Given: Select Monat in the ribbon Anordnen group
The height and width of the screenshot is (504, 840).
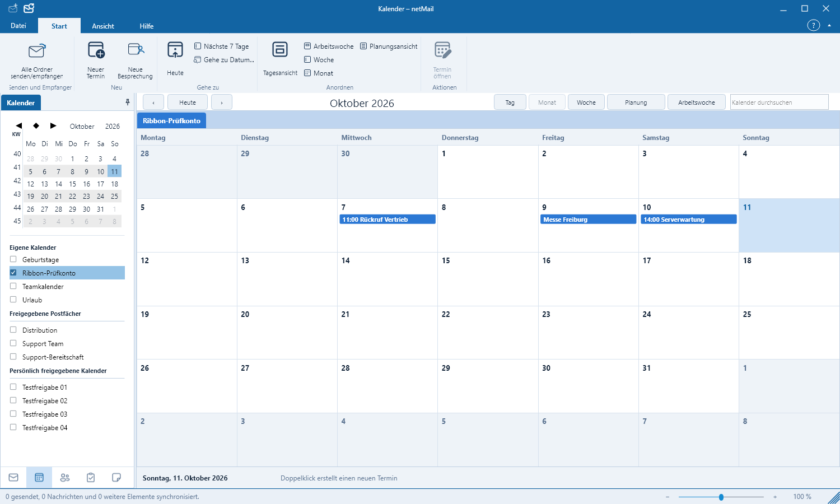Looking at the screenshot, I should [x=318, y=73].
